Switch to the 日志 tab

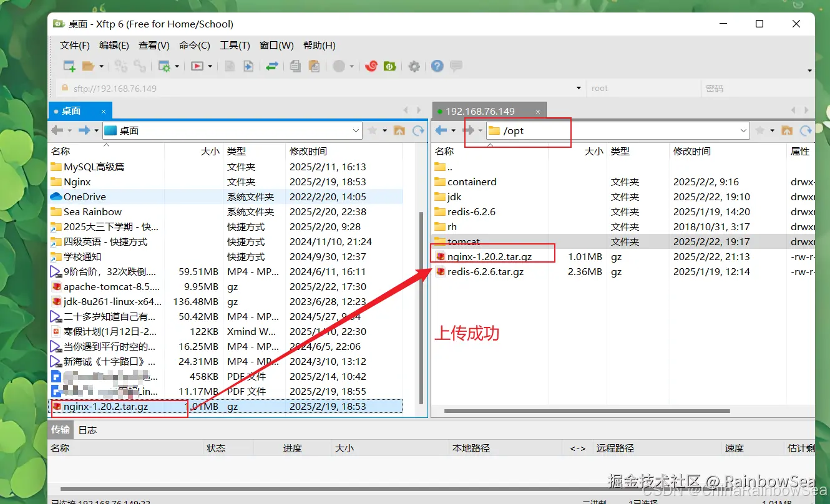click(x=87, y=430)
